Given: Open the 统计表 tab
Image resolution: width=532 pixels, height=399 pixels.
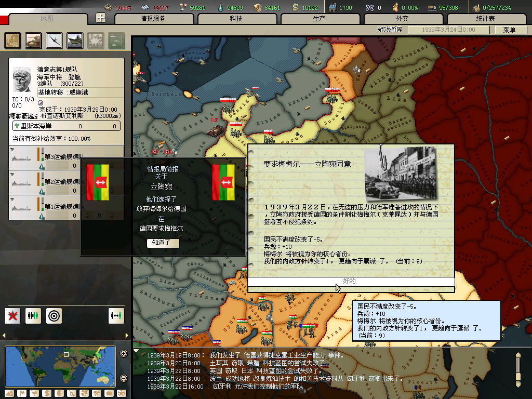Looking at the screenshot, I should point(486,19).
